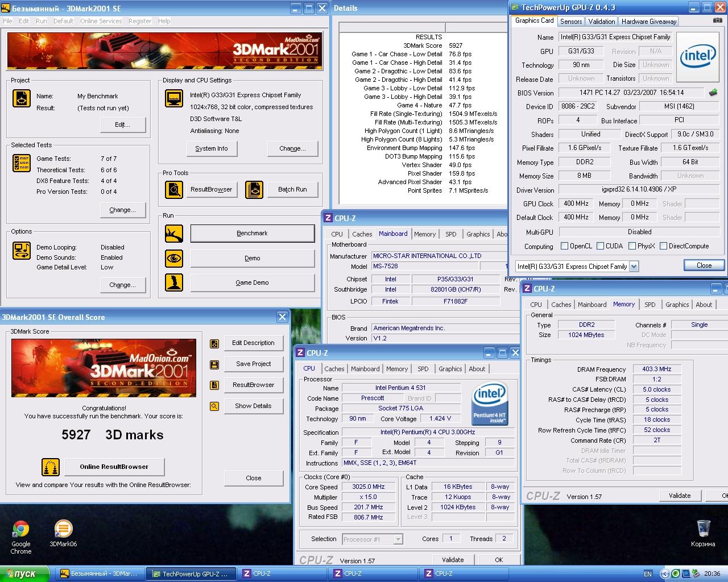Click the Selected Tests checklist icon
The image size is (728, 582).
point(22,163)
